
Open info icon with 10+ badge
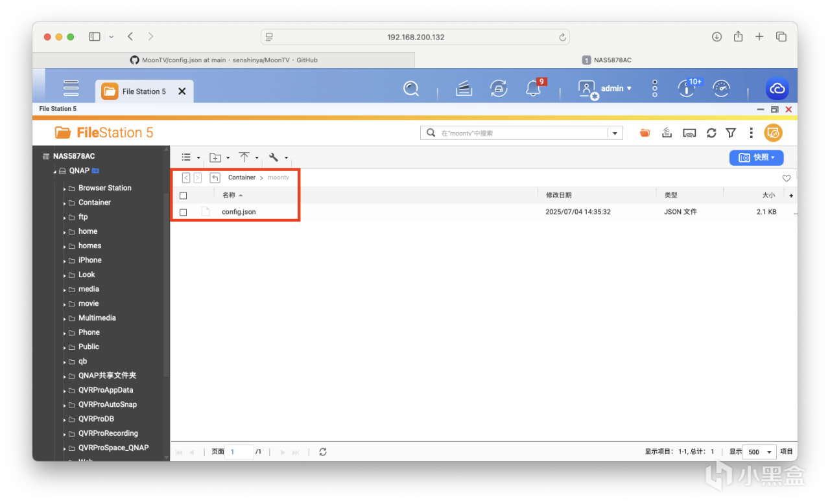click(x=687, y=88)
